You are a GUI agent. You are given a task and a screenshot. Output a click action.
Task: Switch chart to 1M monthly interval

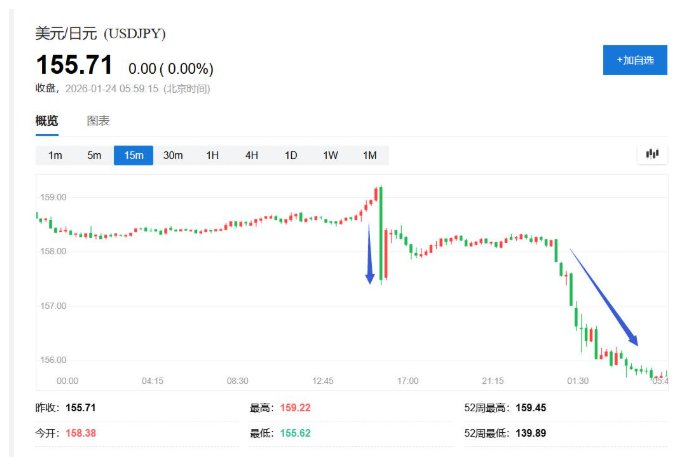point(369,155)
